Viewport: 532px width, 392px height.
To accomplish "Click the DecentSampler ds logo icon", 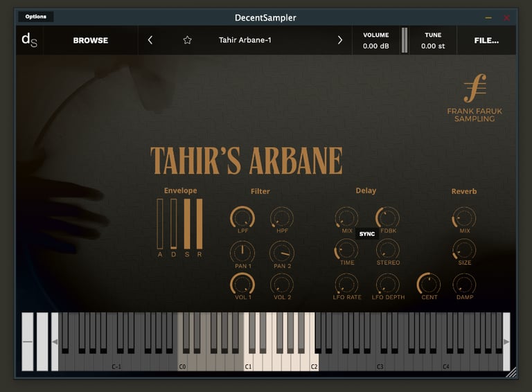I will click(29, 40).
